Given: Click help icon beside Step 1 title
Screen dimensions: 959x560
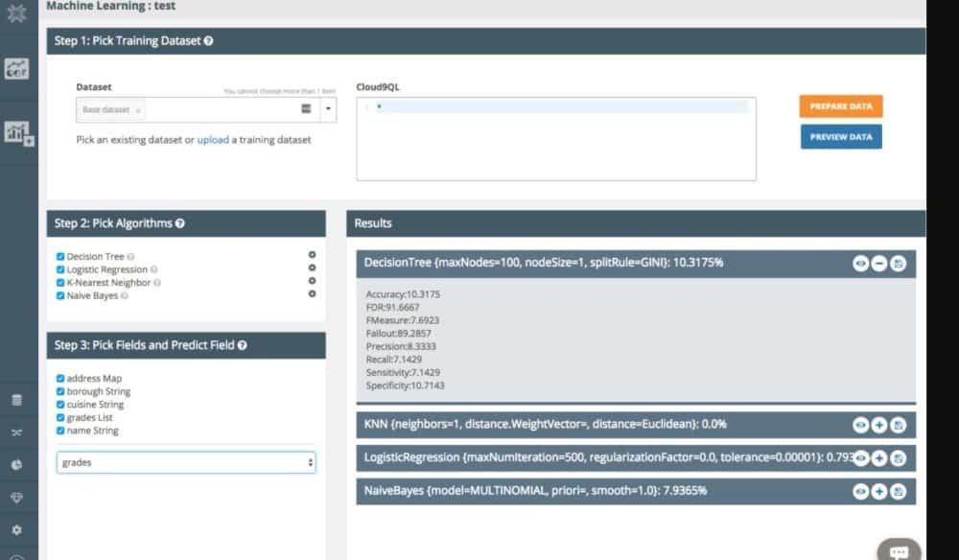Looking at the screenshot, I should [x=209, y=41].
